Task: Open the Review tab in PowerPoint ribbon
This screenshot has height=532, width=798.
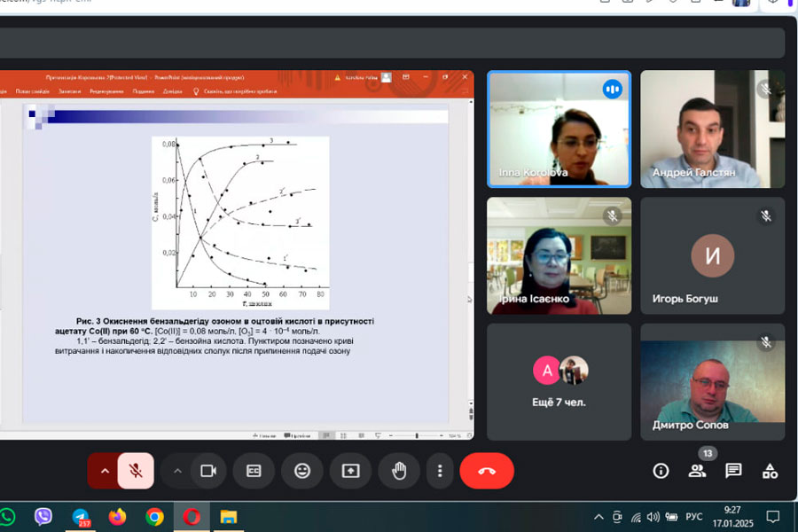Action: (106, 91)
